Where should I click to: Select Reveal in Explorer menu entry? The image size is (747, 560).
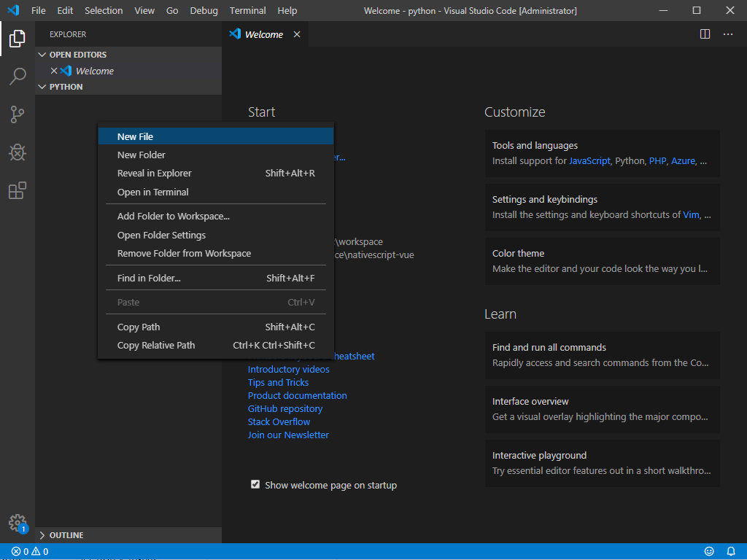coord(216,174)
